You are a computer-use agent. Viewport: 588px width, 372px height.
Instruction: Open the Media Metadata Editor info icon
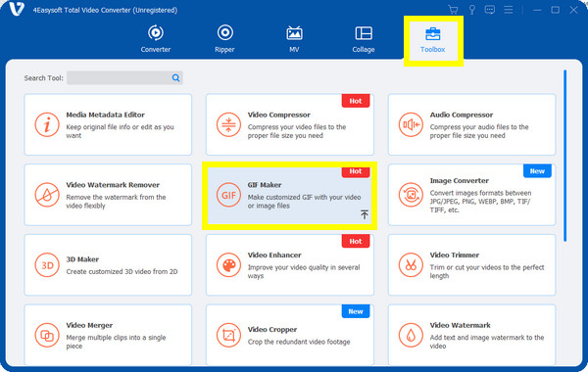(47, 124)
